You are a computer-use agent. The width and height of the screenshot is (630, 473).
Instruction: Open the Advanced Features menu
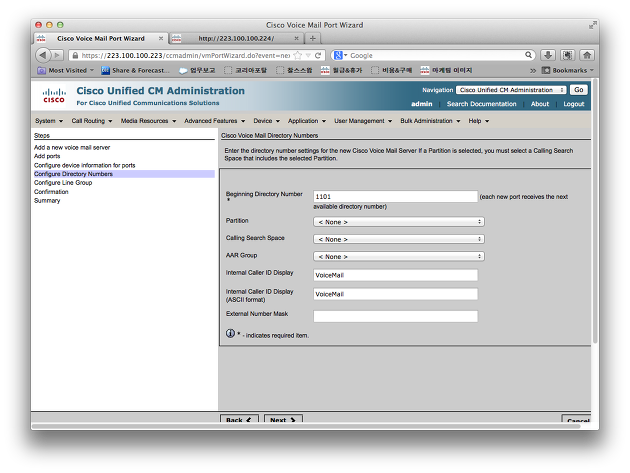pos(215,121)
